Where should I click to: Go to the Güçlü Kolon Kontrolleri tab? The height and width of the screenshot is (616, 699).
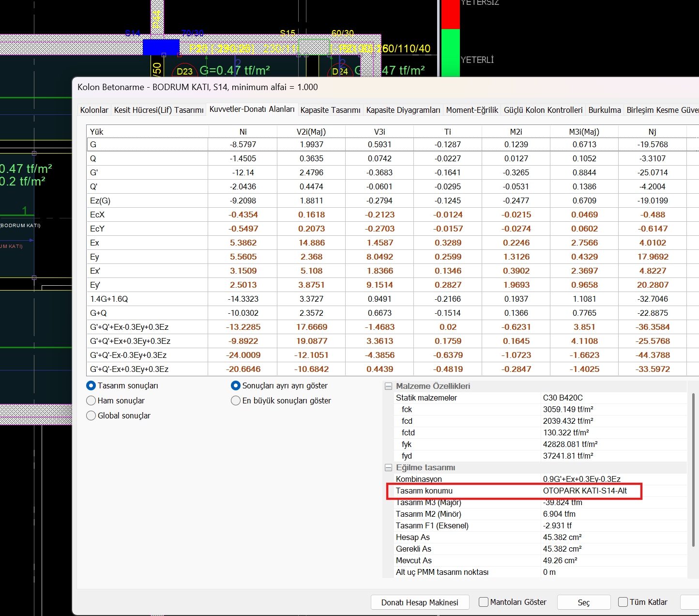(543, 110)
